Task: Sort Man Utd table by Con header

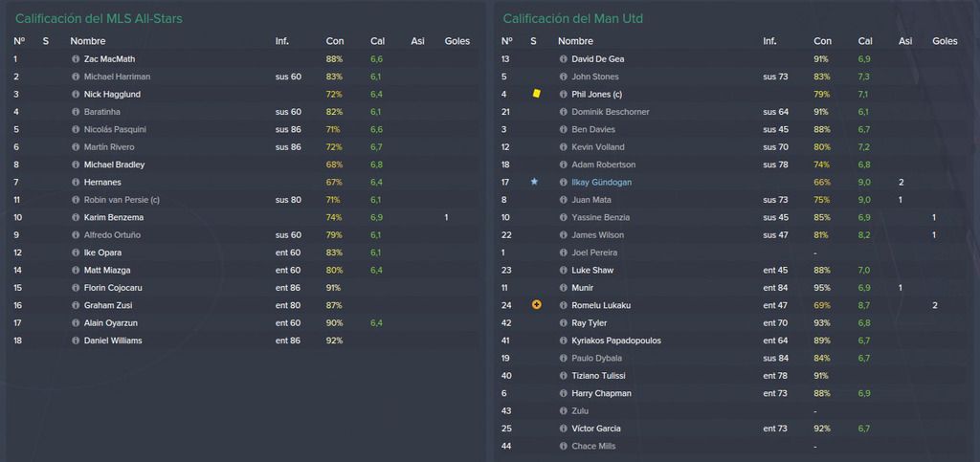Action: pyautogui.click(x=822, y=41)
